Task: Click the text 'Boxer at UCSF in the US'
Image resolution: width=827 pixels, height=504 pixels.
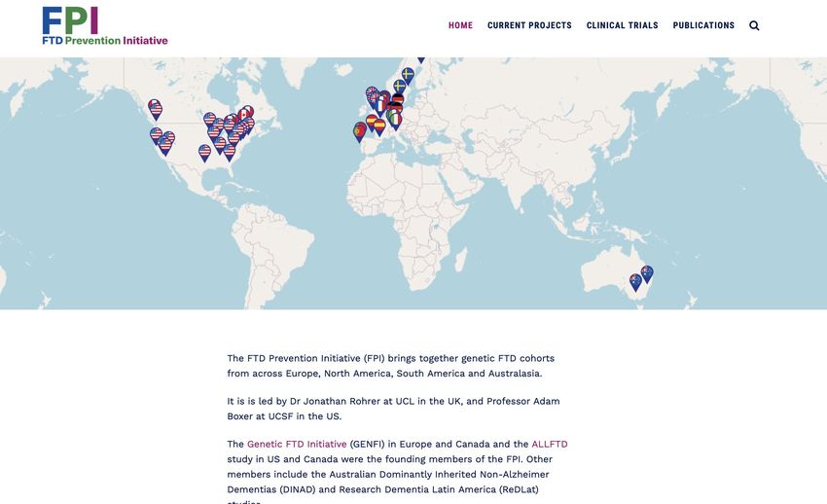Action: coord(283,416)
